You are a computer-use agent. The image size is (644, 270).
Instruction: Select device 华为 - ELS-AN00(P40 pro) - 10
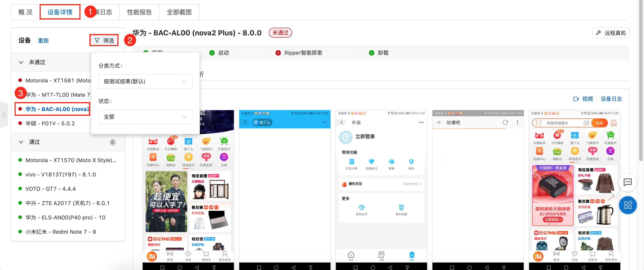click(x=65, y=217)
